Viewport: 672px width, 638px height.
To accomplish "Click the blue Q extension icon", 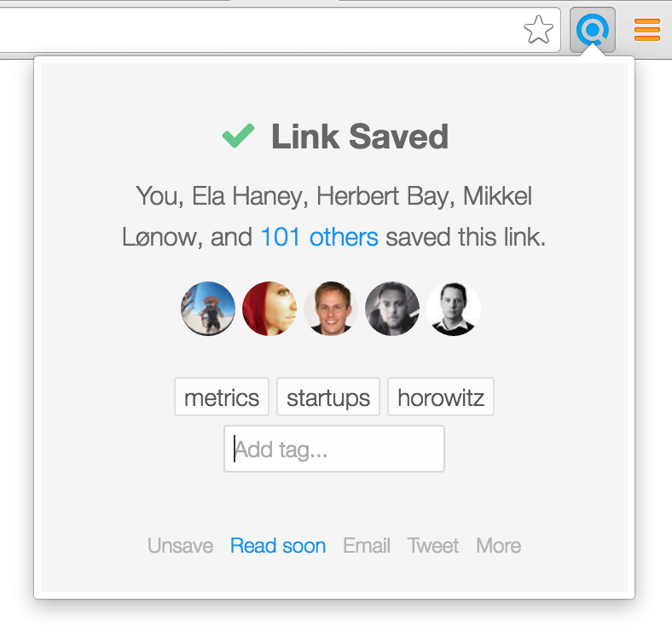I will pyautogui.click(x=592, y=31).
